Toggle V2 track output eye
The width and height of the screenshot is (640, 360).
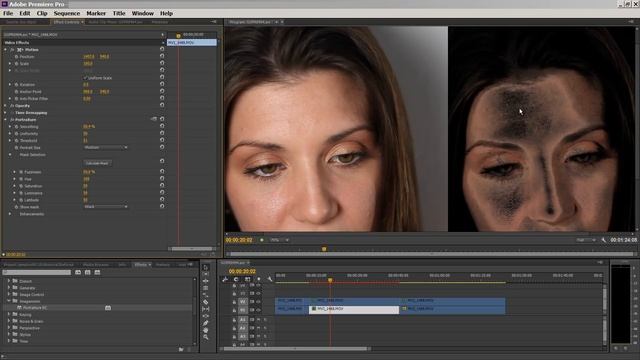click(x=258, y=302)
